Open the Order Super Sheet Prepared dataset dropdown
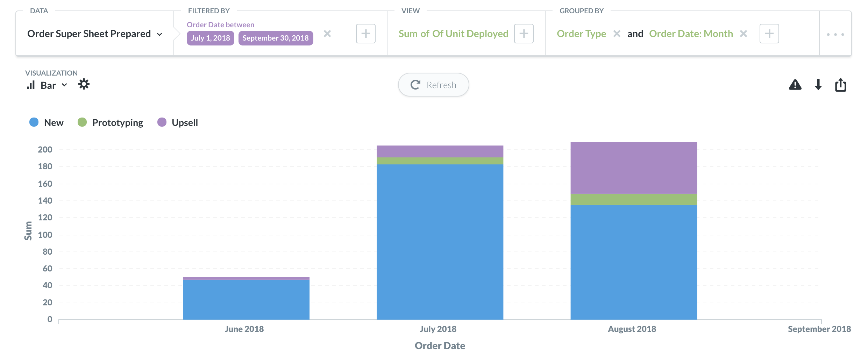 [95, 34]
